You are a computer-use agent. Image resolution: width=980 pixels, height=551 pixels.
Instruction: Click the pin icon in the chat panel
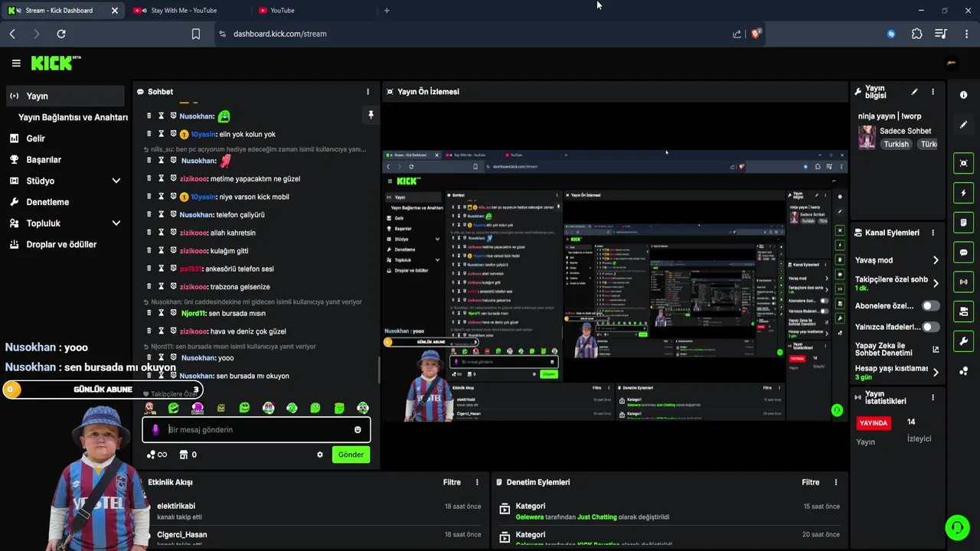[371, 115]
